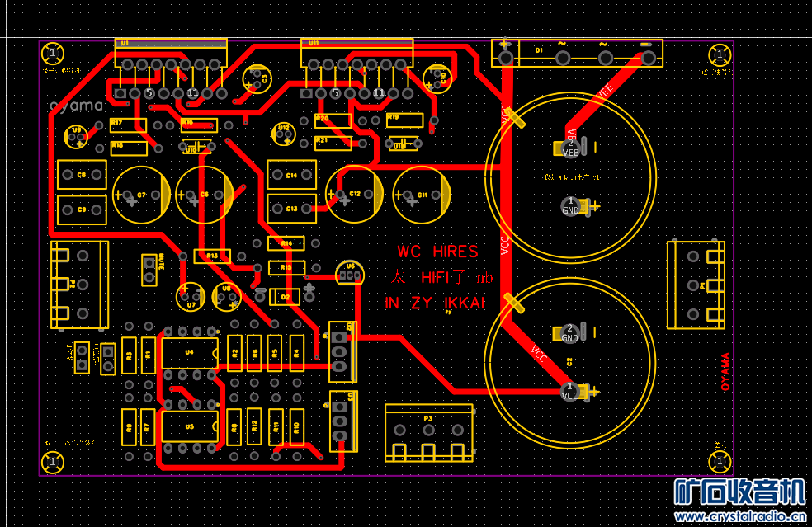This screenshot has width=812, height=527.
Task: Click resistor R18 footprint
Action: pyautogui.click(x=129, y=148)
